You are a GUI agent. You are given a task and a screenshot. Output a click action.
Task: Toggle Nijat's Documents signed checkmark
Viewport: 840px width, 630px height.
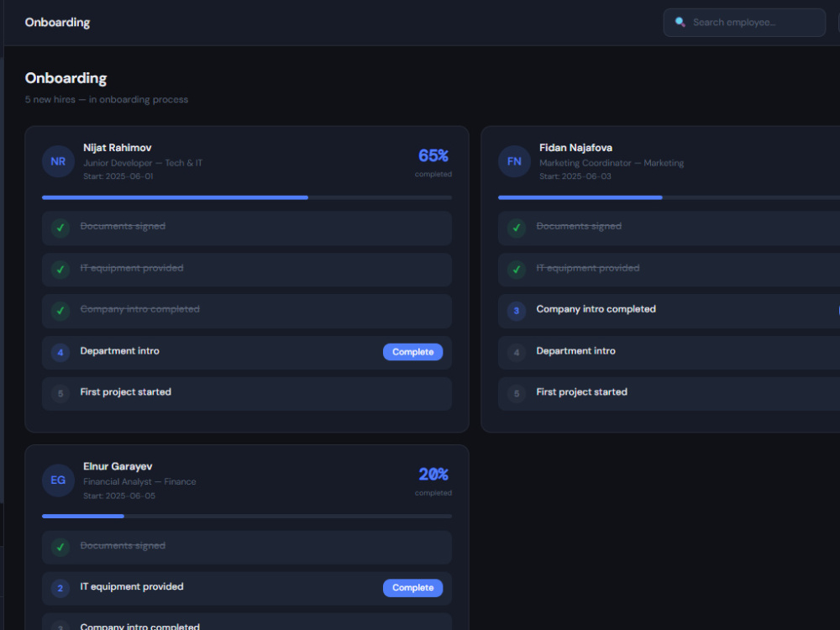click(x=60, y=228)
